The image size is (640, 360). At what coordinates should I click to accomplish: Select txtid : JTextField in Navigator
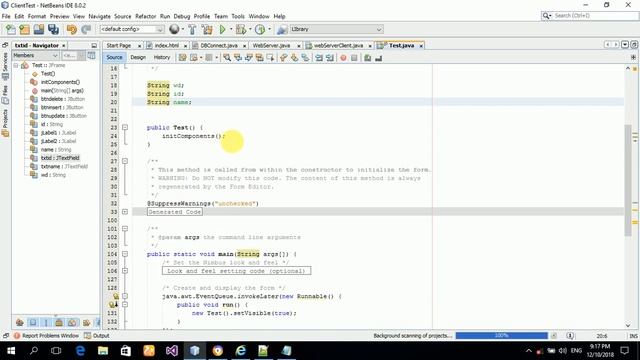(x=60, y=158)
